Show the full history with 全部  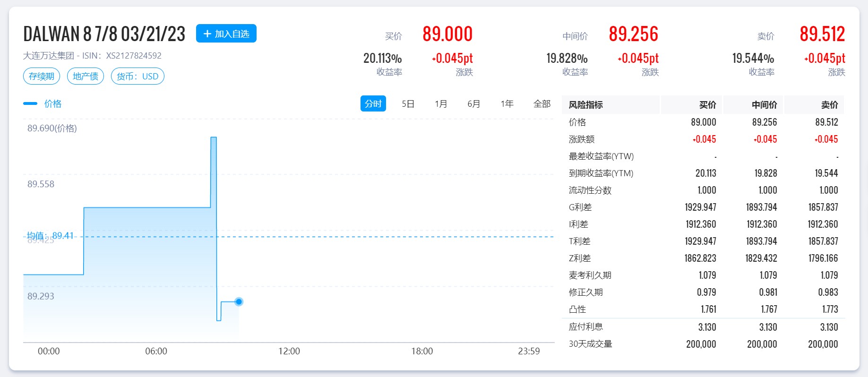coord(542,103)
